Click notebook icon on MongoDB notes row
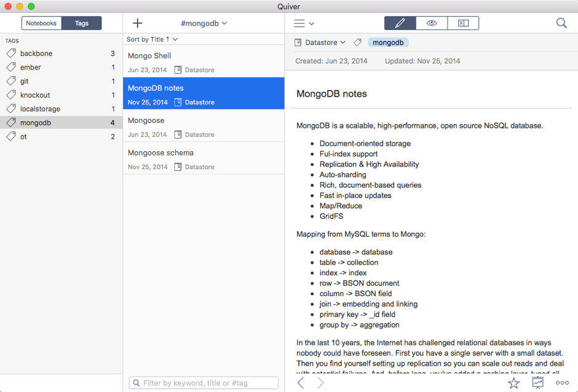578x392 pixels. pos(178,103)
